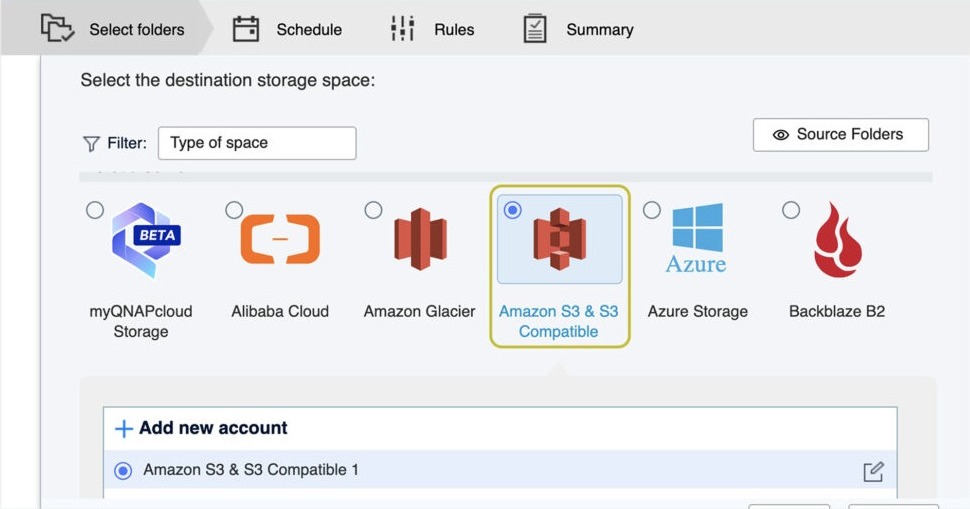Enable the Azure Storage radio button
This screenshot has height=509, width=970.
[x=651, y=210]
